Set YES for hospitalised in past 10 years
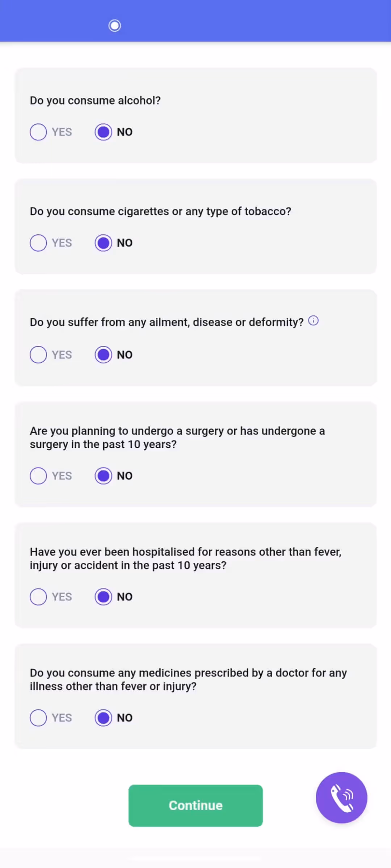 coord(38,597)
